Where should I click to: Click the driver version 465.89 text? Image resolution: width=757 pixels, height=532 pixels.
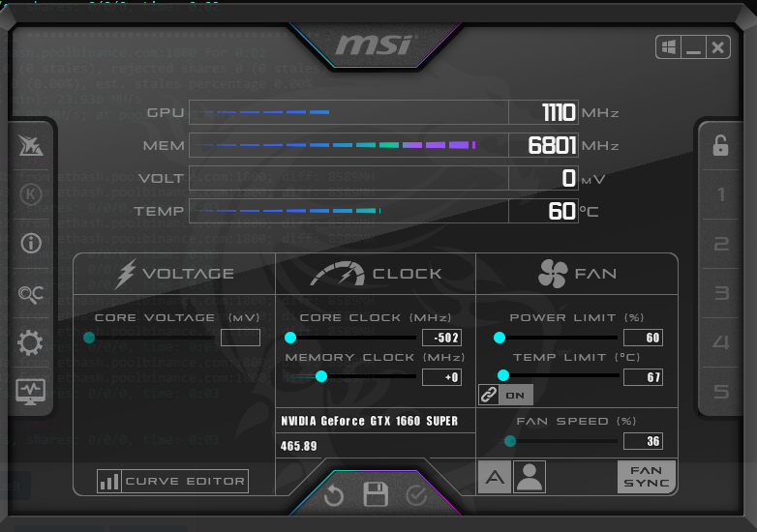[x=299, y=446]
